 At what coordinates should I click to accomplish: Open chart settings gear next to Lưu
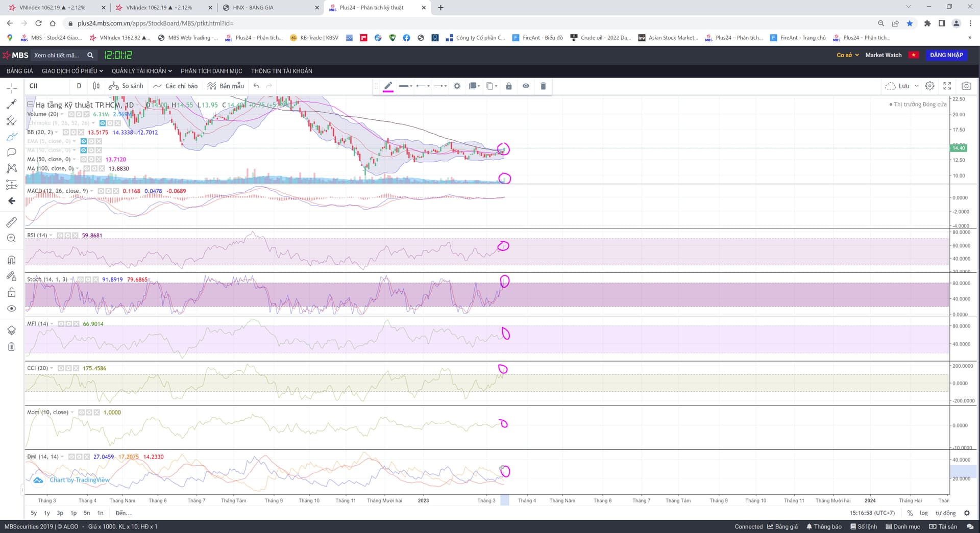(x=930, y=86)
